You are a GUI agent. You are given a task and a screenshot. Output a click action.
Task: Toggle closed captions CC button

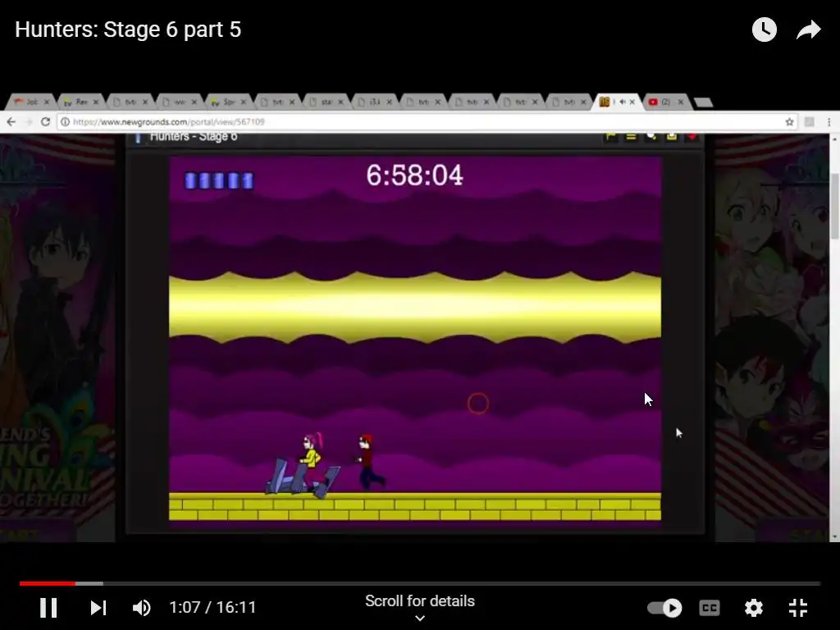tap(710, 608)
